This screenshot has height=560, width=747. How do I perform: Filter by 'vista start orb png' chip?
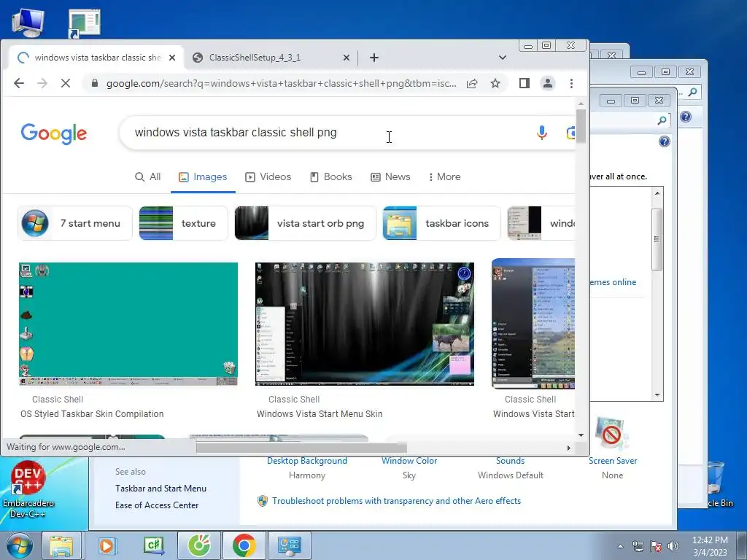pyautogui.click(x=306, y=223)
